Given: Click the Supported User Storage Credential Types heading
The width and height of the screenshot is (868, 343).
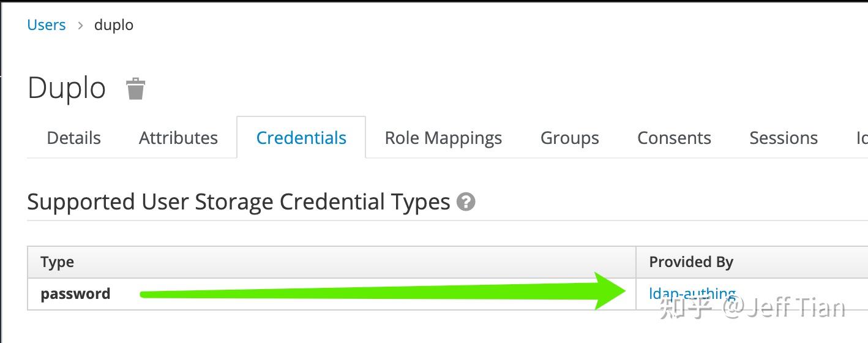Looking at the screenshot, I should click(x=239, y=202).
